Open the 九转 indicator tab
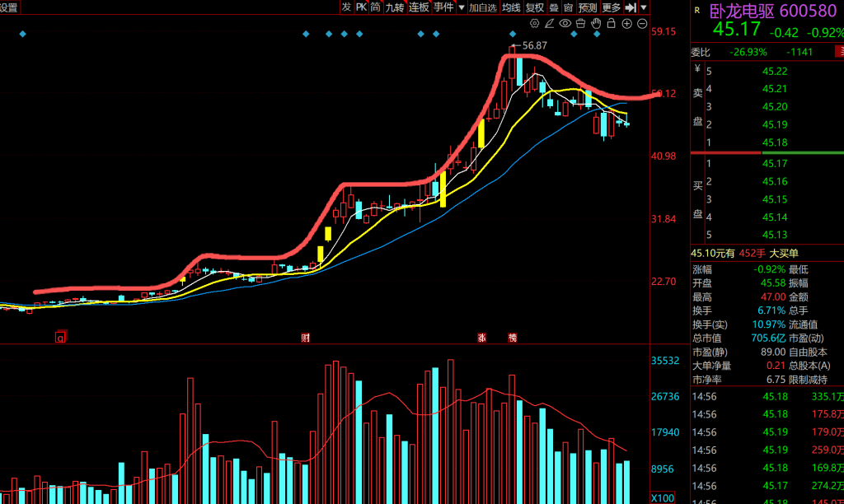The image size is (844, 504). pos(395,7)
